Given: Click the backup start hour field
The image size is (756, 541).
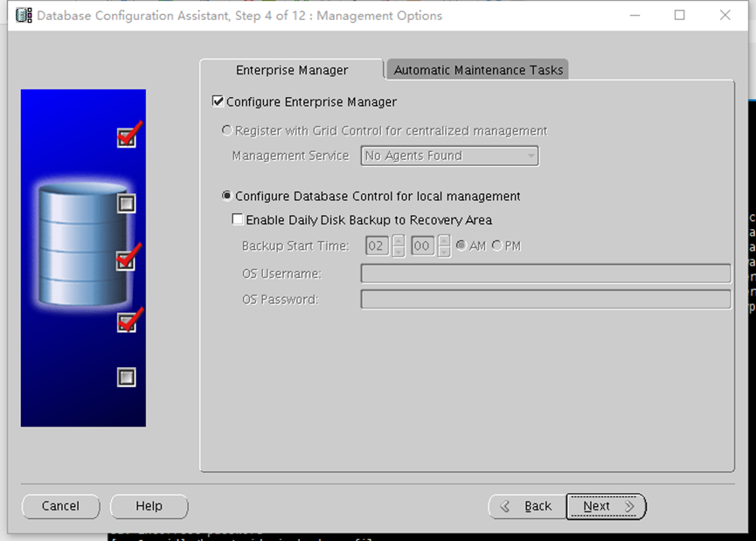Looking at the screenshot, I should pos(377,246).
